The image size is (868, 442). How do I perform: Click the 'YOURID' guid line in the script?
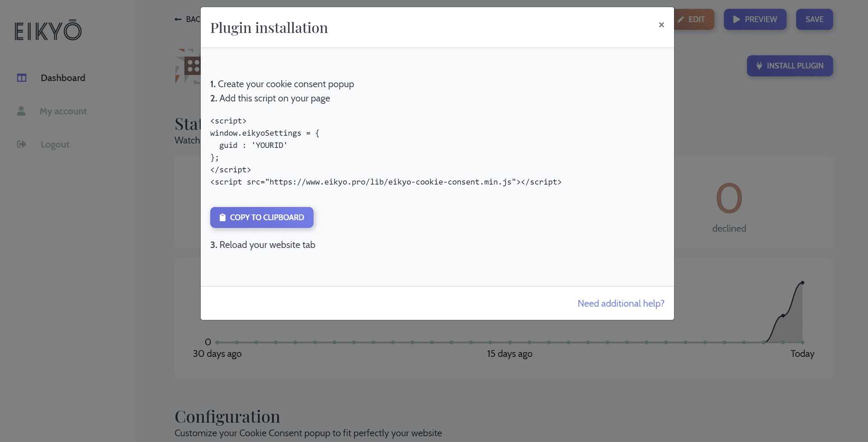point(253,145)
